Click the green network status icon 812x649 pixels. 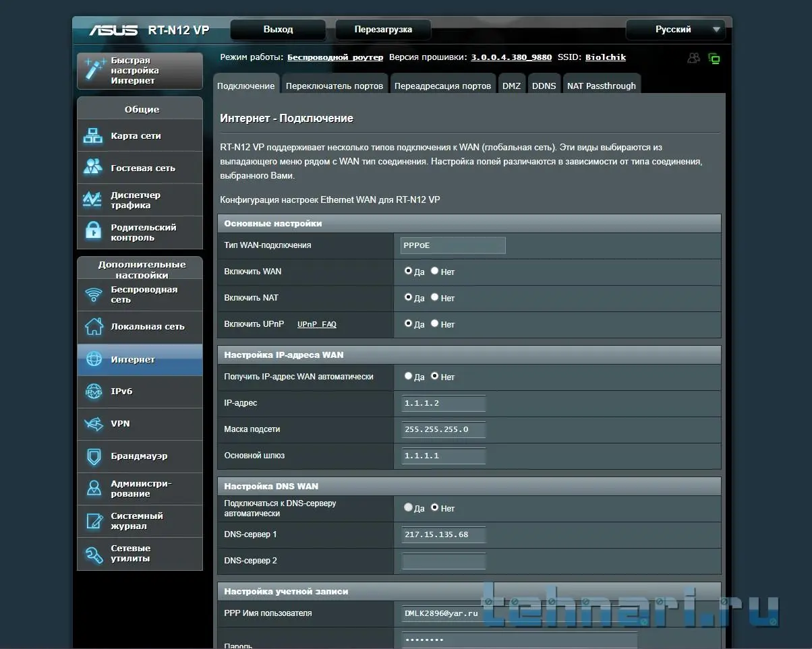714,59
